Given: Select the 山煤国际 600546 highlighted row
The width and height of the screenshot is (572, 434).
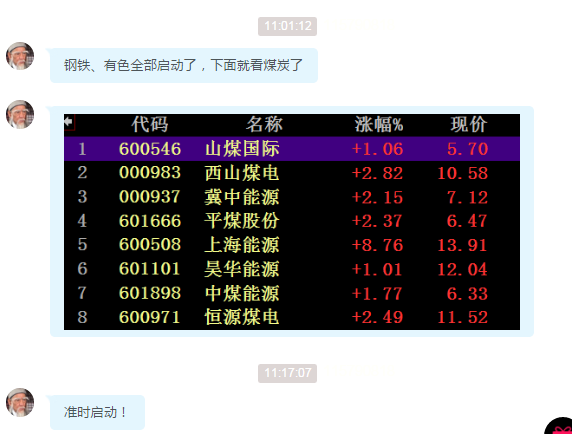Looking at the screenshot, I should pos(292,149).
